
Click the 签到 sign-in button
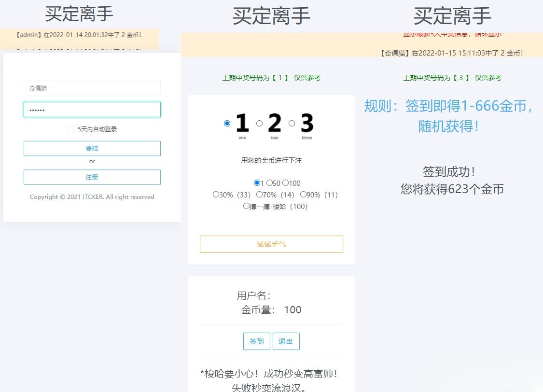click(256, 341)
